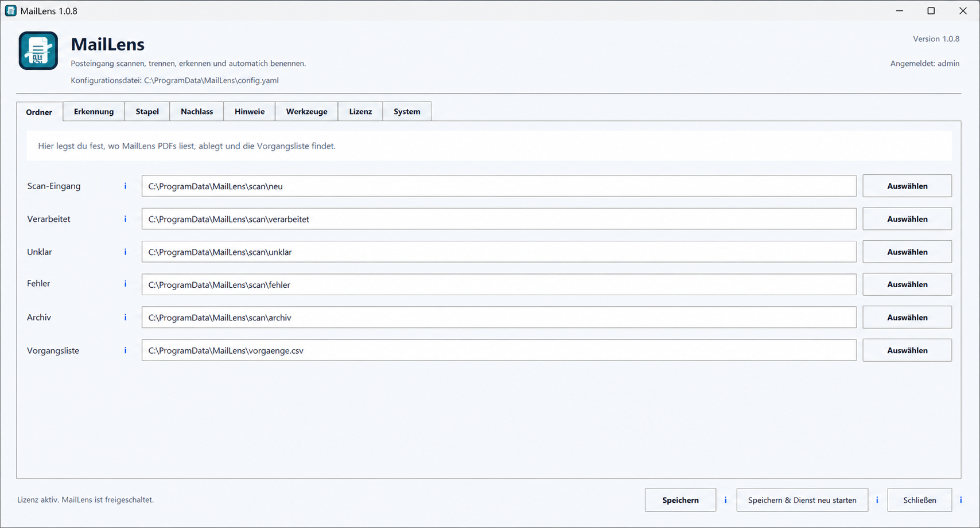Focus the Vorgangsliste path field
Viewport: 980px width, 528px height.
point(499,350)
